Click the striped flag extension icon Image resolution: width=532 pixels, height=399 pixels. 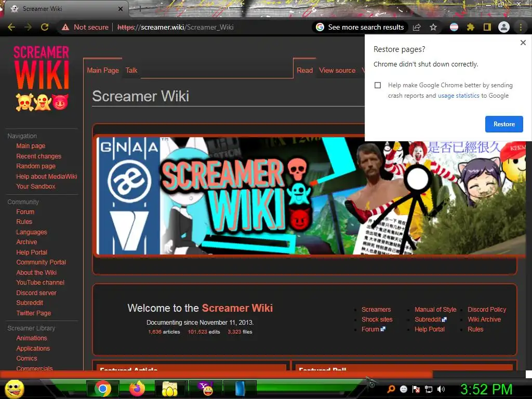454,27
